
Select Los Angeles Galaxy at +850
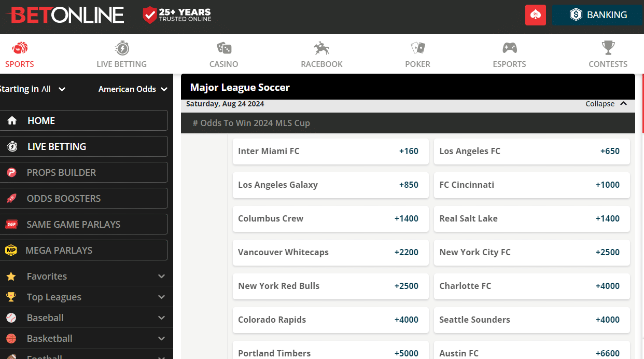click(x=331, y=185)
